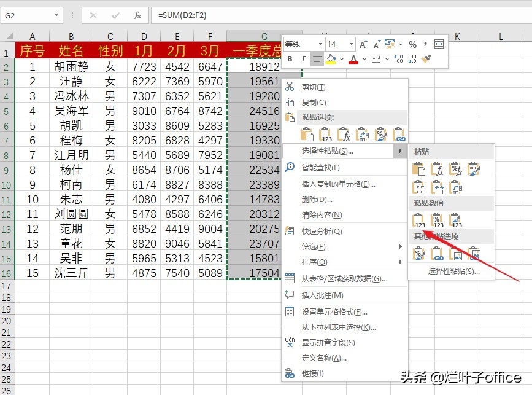Choose 清除内容(N) from context menu
This screenshot has width=532, height=395.
345,214
